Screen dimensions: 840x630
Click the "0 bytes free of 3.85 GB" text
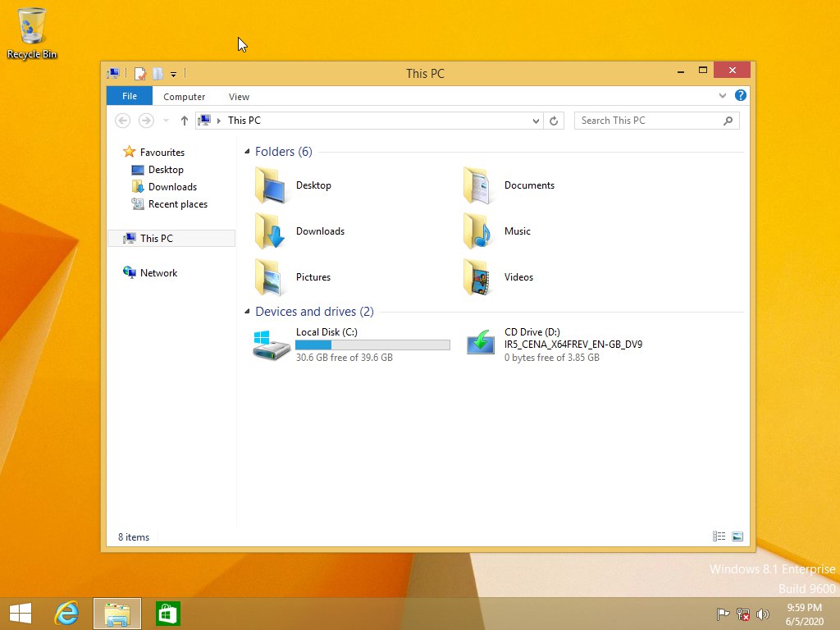click(x=552, y=358)
